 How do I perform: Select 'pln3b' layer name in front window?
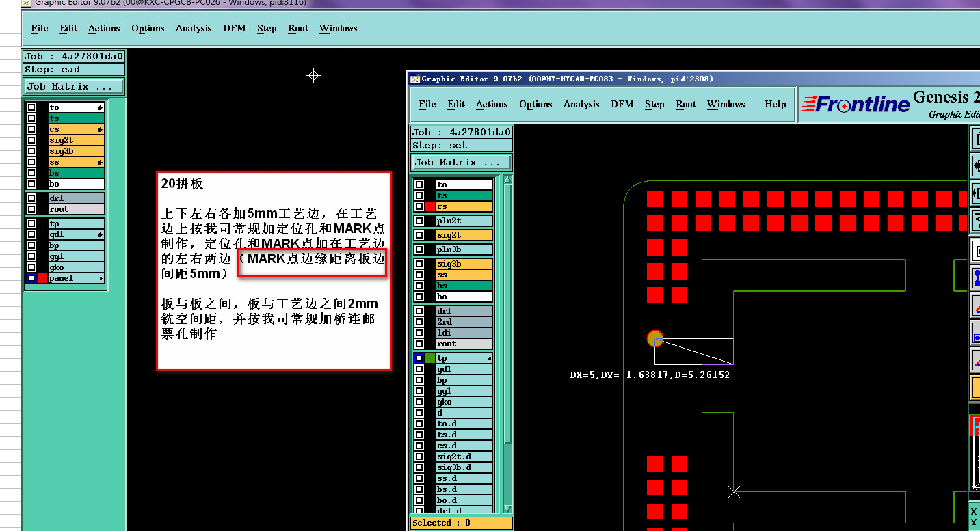pos(464,249)
